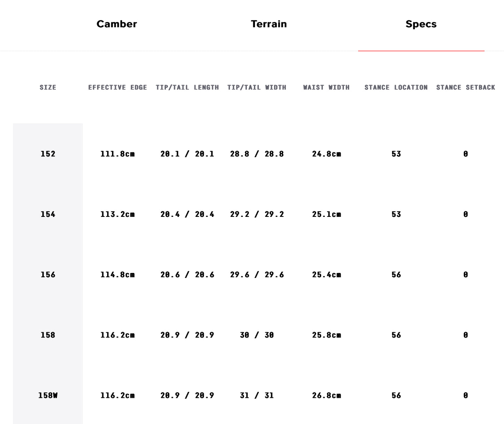Viewport: 504px width, 424px height.
Task: Click the 26.8cm waist width value
Action: [326, 395]
